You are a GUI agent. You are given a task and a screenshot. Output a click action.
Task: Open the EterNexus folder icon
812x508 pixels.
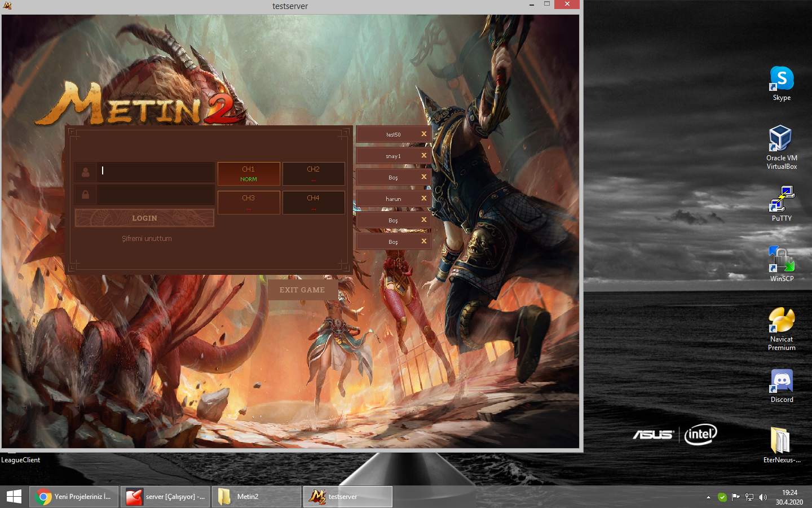[782, 445]
